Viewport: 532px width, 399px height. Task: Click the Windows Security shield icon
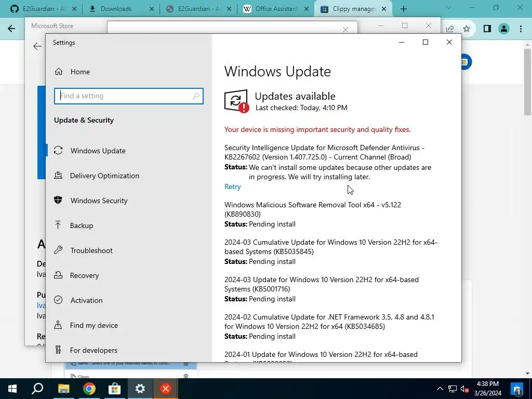coord(58,200)
